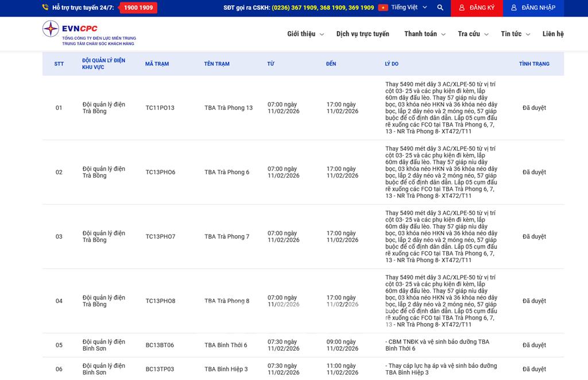Image resolution: width=588 pixels, height=380 pixels.
Task: Select station code TC11PO13 in row 01
Action: (160, 108)
